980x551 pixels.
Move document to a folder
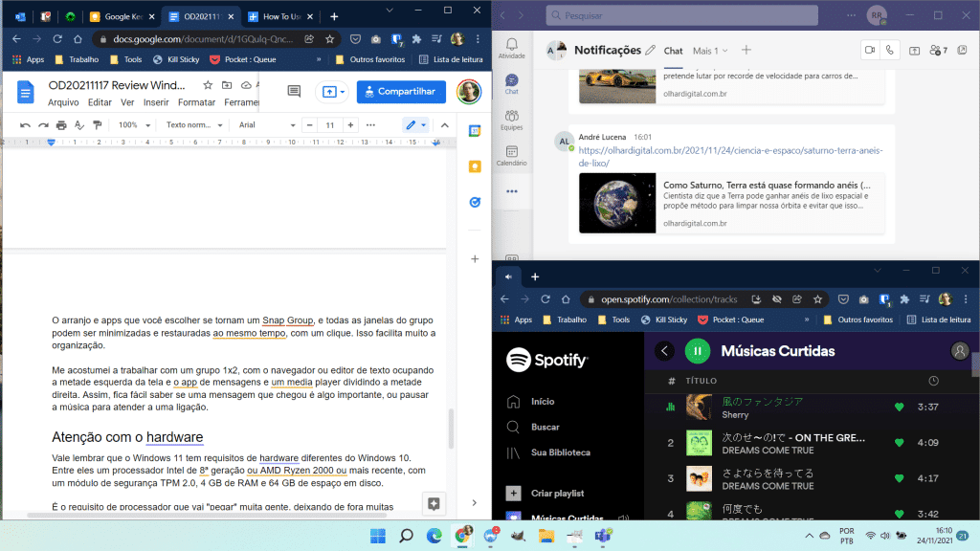point(227,85)
